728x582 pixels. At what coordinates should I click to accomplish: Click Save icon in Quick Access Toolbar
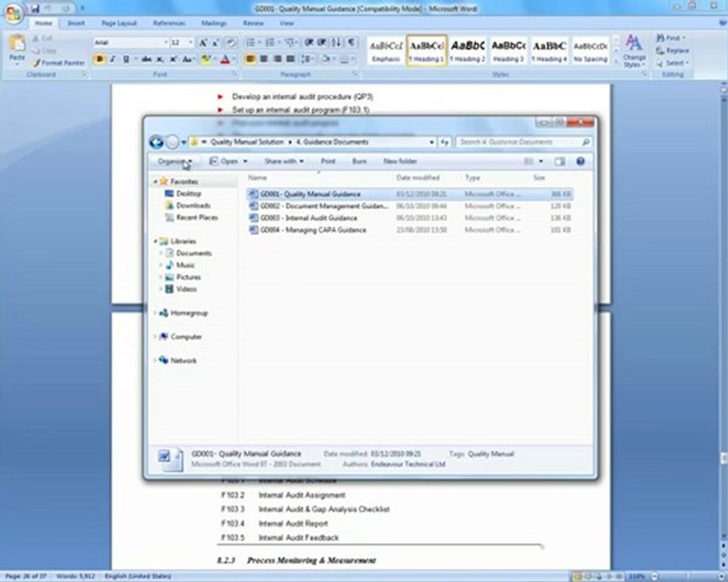pos(36,8)
